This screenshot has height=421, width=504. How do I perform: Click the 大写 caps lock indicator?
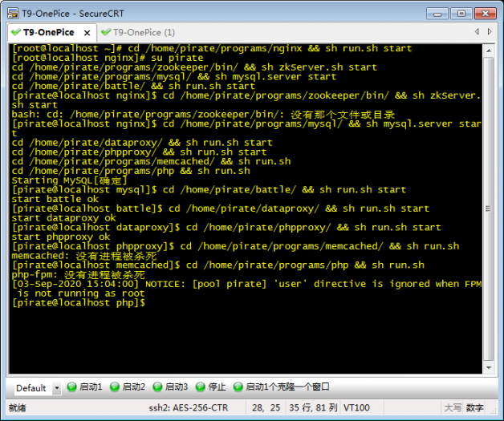click(x=453, y=408)
